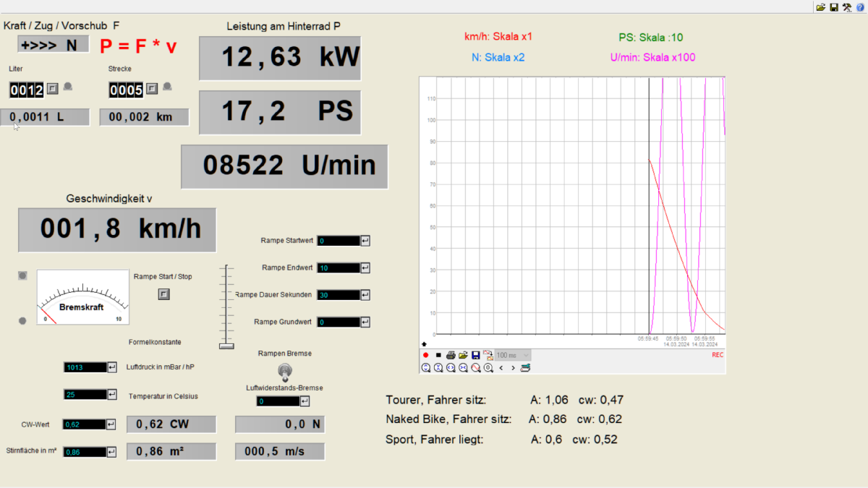868x488 pixels.
Task: Stop chart recording with the black square
Action: tap(438, 356)
